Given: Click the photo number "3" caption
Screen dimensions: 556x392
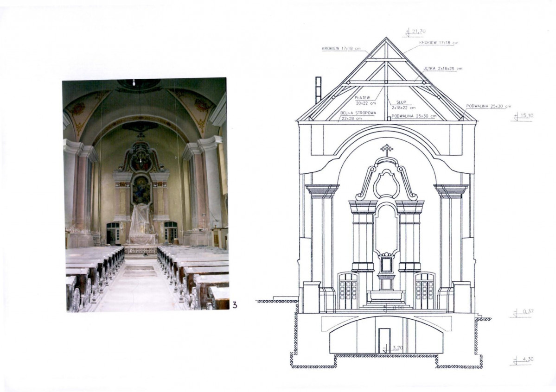Looking at the screenshot, I should point(234,304).
